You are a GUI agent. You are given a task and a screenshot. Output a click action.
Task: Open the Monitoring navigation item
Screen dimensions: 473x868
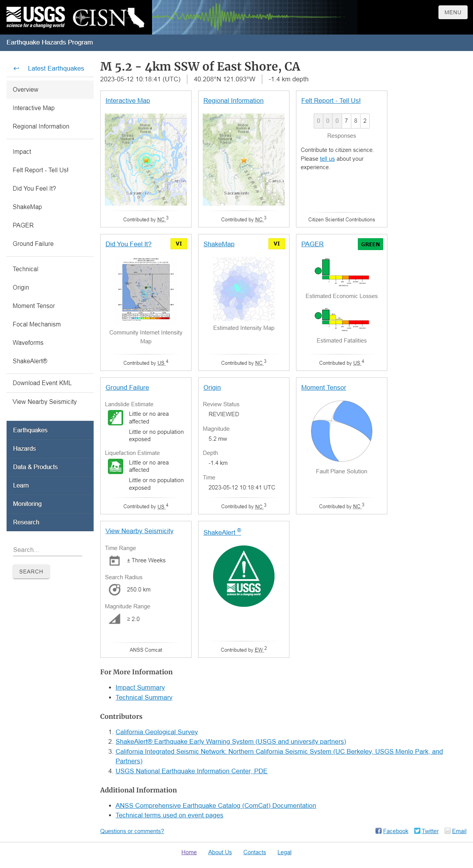(x=50, y=504)
